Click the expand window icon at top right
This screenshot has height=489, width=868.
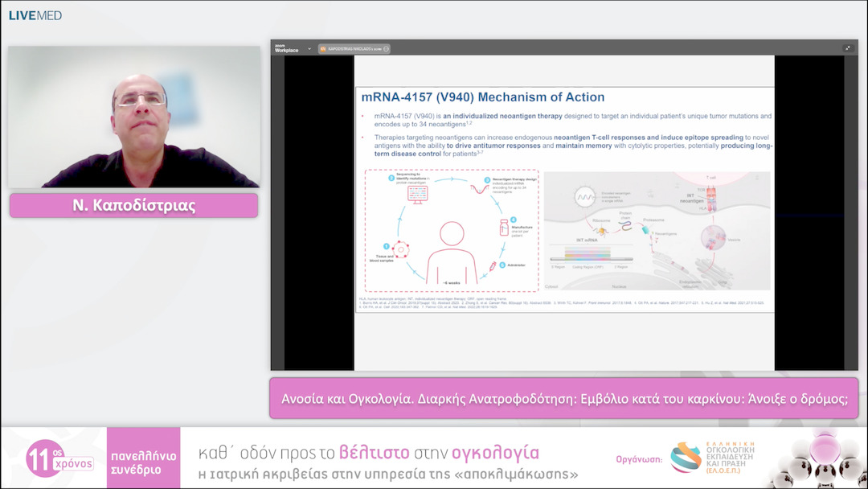point(847,48)
